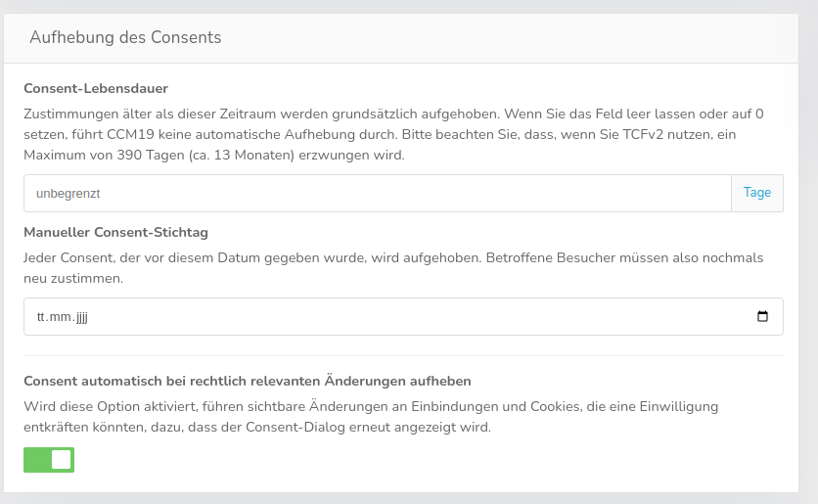The image size is (818, 504).
Task: Click empty middle area of the Stichtag date field
Action: coord(391,317)
